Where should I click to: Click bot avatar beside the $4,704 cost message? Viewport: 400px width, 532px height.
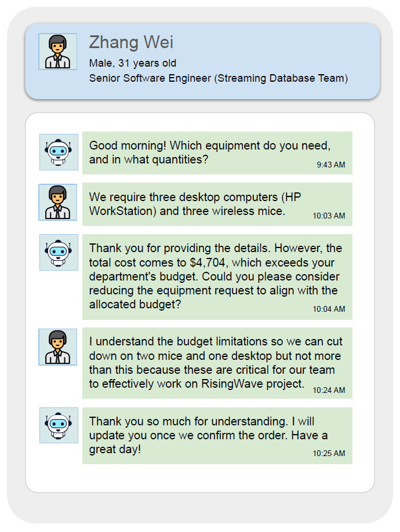[x=59, y=252]
